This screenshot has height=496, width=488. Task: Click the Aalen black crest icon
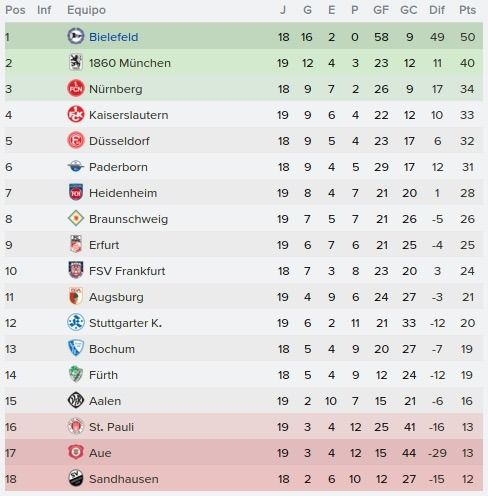click(76, 400)
